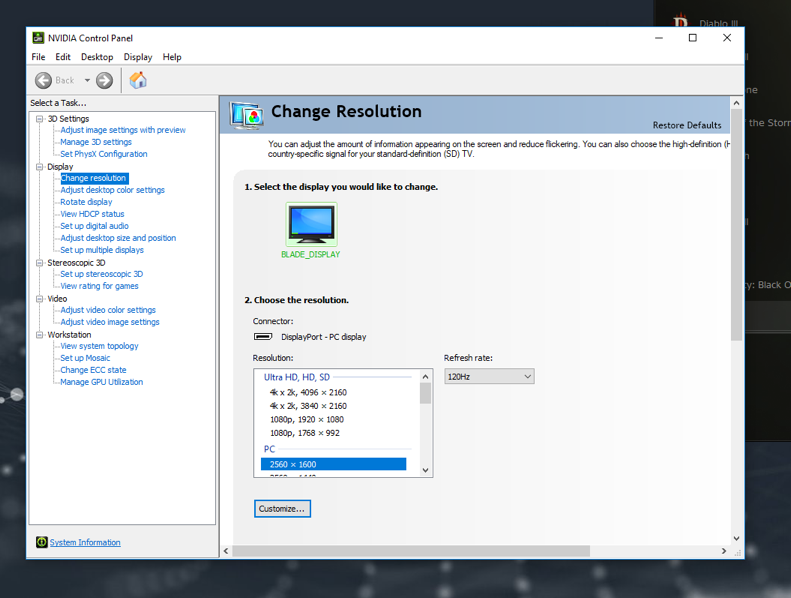This screenshot has height=598, width=791.
Task: Click the main panel vertical scrollbar thumb
Action: (x=737, y=225)
